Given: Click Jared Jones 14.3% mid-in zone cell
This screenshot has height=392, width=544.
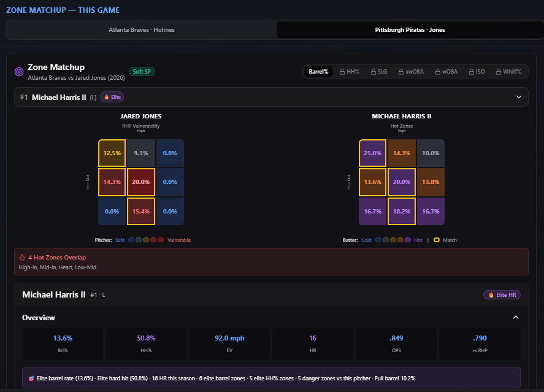Looking at the screenshot, I should tap(112, 182).
